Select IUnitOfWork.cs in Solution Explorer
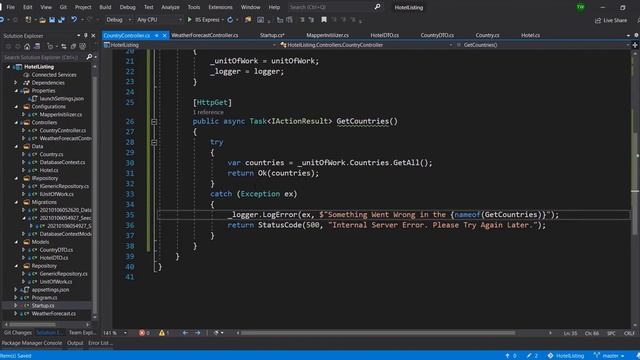Screen dimensions: 640x360 [x=57, y=194]
